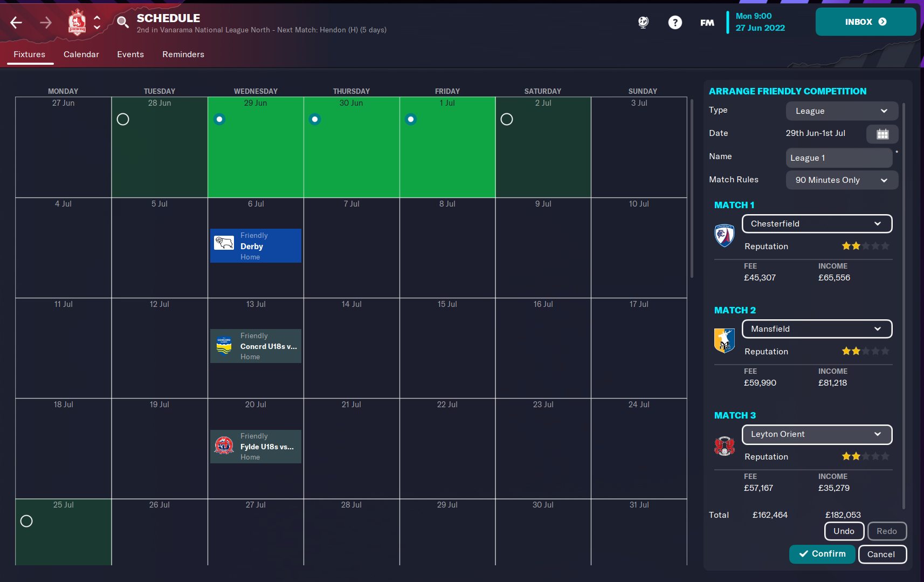Click the date range 29th Jun-1st Jul
This screenshot has width=924, height=582.
[816, 133]
